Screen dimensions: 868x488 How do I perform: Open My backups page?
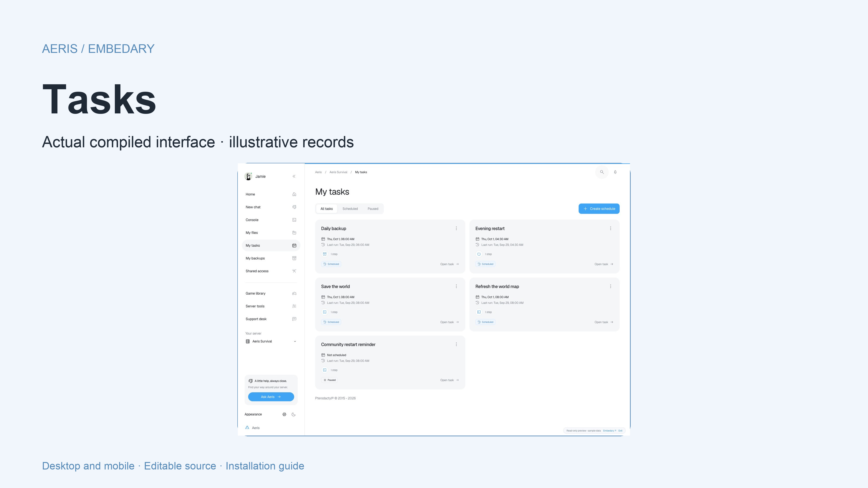click(x=271, y=258)
